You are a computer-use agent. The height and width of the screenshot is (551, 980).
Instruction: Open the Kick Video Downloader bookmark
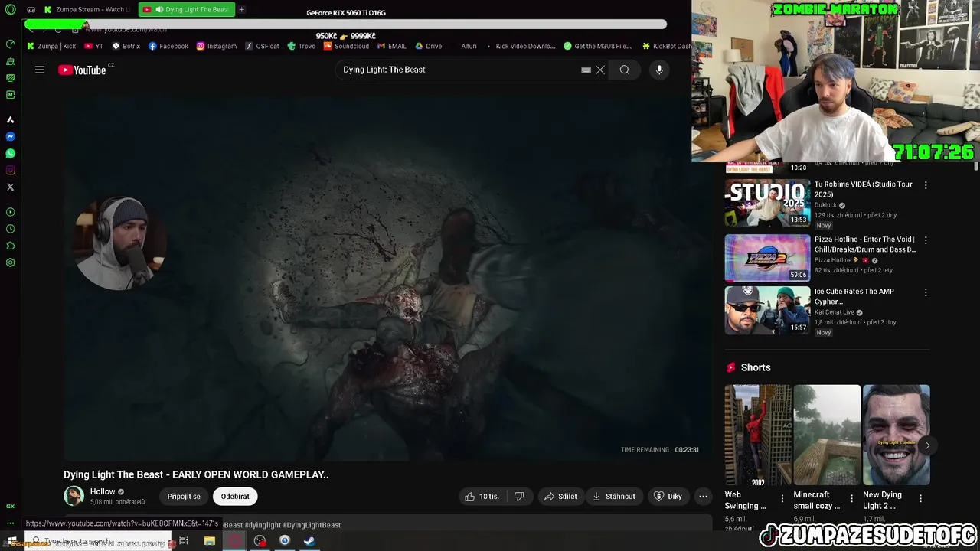[520, 46]
